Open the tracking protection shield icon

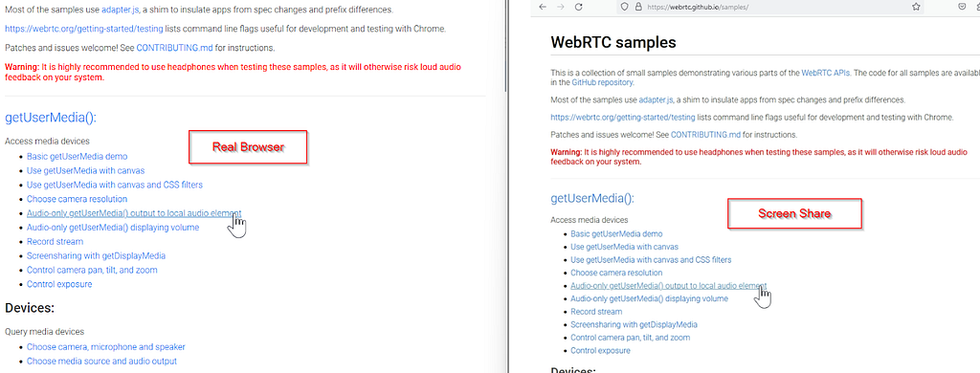coord(624,7)
